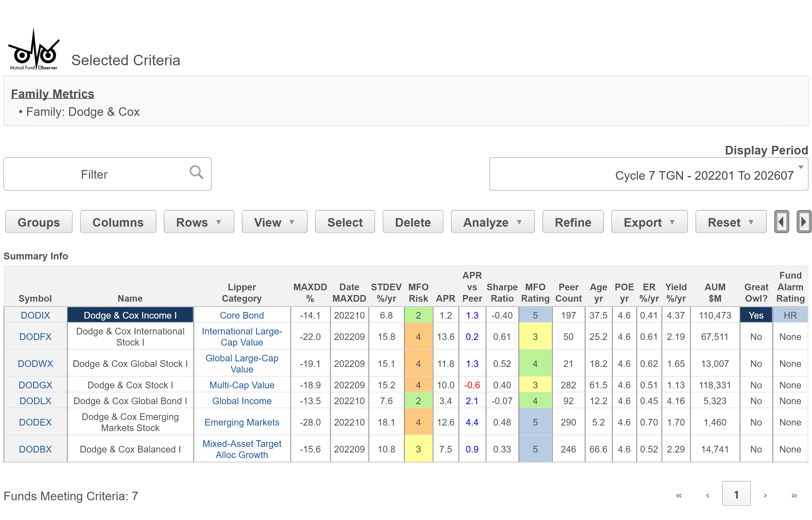Open the Mixed-Asset Target Alloc Growth link
812x520 pixels.
pos(242,449)
